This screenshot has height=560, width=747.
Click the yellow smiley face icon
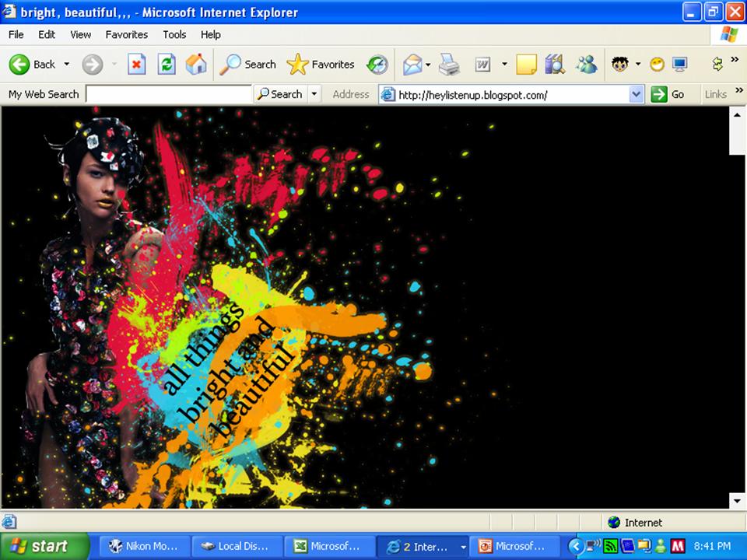(x=658, y=65)
